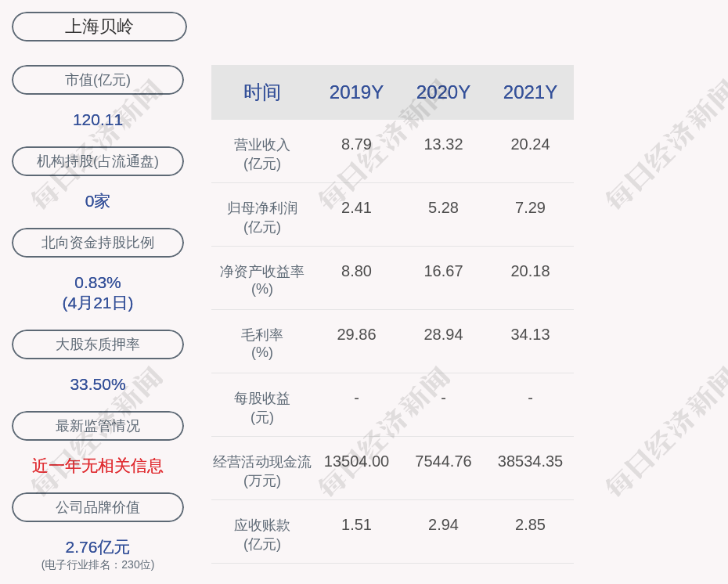728x584 pixels.
Task: Open the 最新监管情况 pill
Action: (98, 426)
